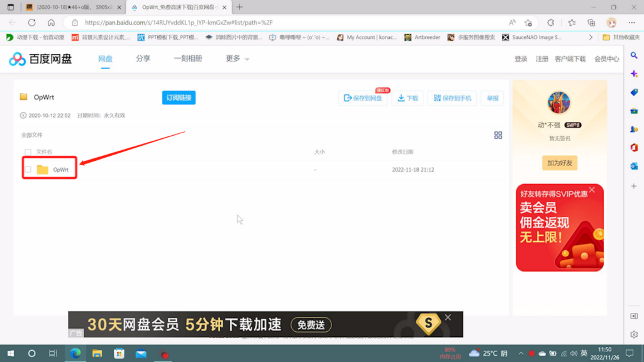The width and height of the screenshot is (644, 362).
Task: Refresh the current page
Action: coord(31,23)
